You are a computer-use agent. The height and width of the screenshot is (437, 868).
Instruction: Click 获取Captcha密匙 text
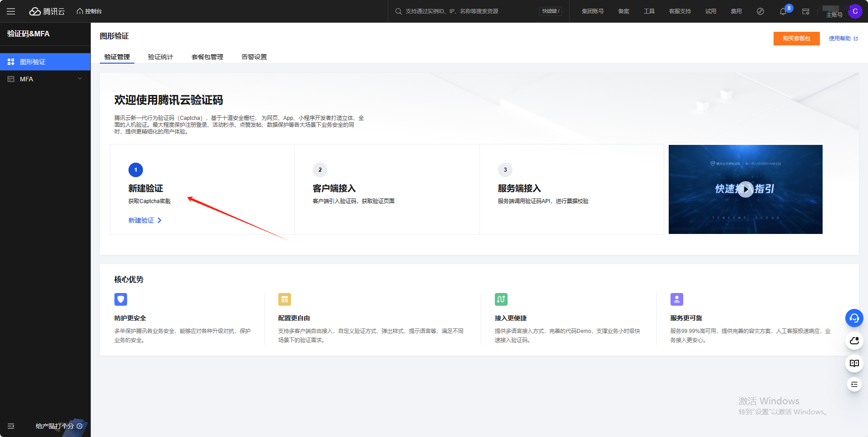[x=149, y=201]
